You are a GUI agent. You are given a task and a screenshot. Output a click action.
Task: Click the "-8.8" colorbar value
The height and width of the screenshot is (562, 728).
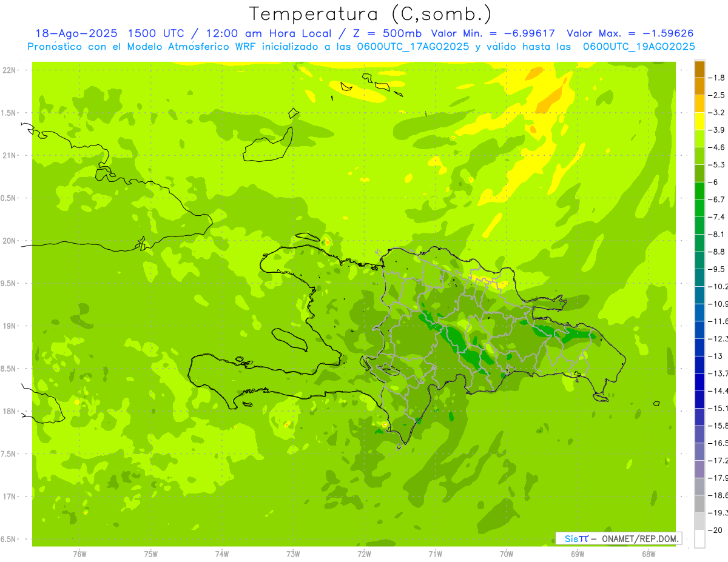[x=717, y=252]
